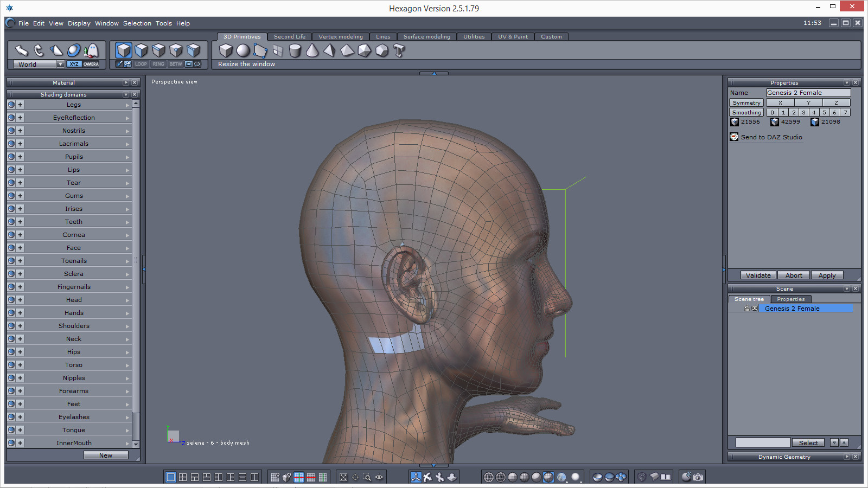Select the cylinder primitive tool

295,51
